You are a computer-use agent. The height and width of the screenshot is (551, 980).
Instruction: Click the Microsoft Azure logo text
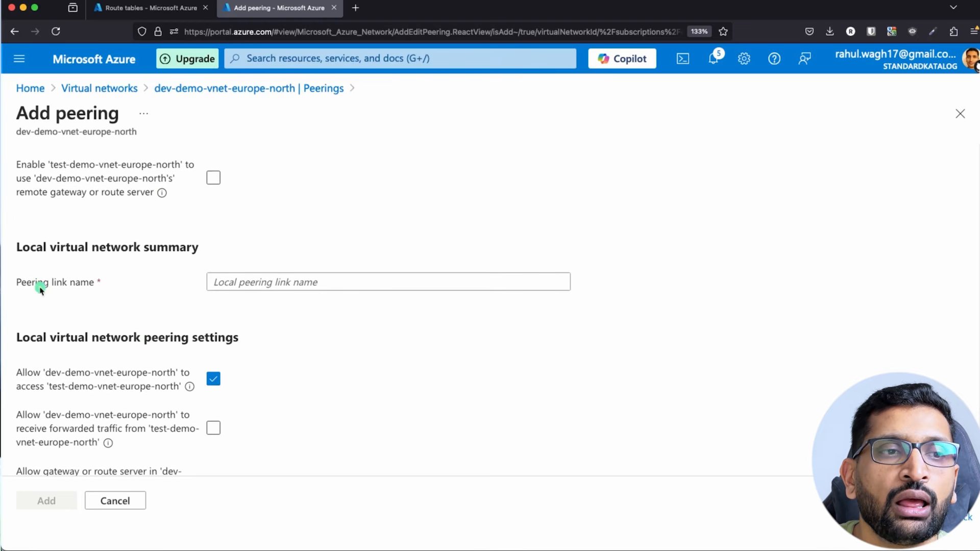click(94, 59)
